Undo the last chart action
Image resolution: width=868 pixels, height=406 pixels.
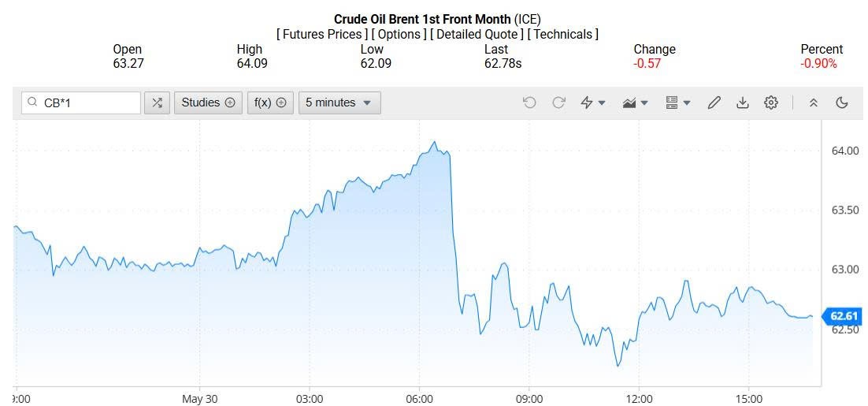[x=529, y=102]
